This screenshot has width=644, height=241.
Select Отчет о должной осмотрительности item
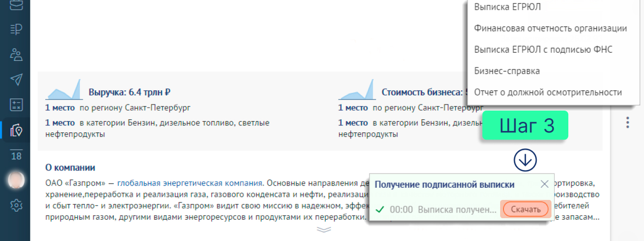tap(548, 92)
